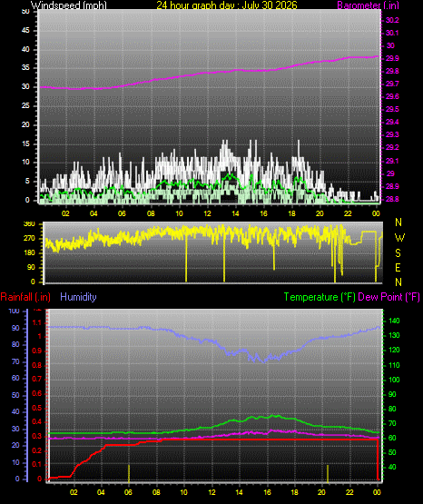Click the E compass direction label
Image resolution: width=423 pixels, height=504 pixels.
click(398, 268)
